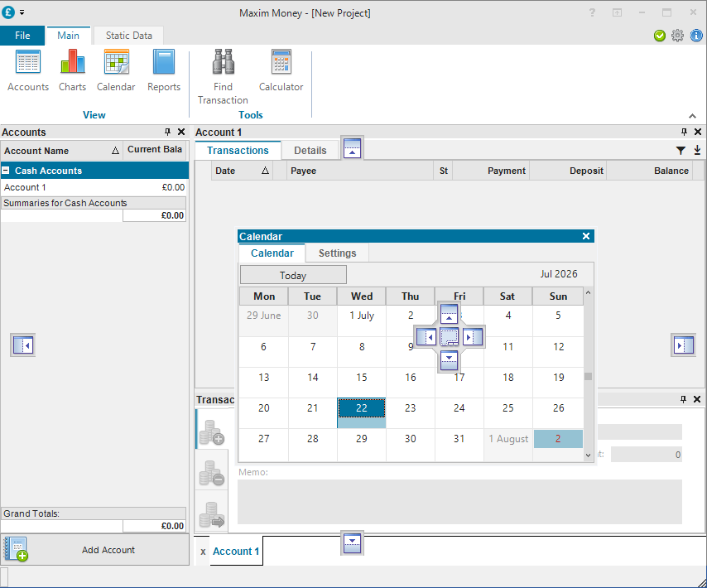Sort by the Account Name column

[x=62, y=151]
